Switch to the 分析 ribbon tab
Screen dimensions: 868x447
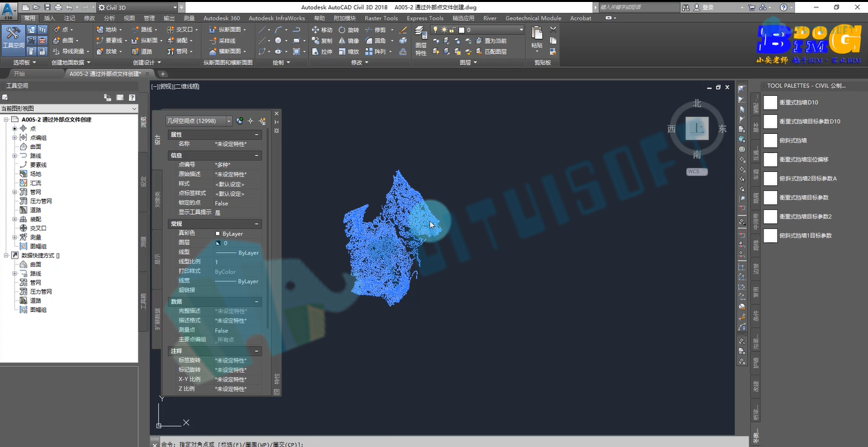tap(109, 18)
